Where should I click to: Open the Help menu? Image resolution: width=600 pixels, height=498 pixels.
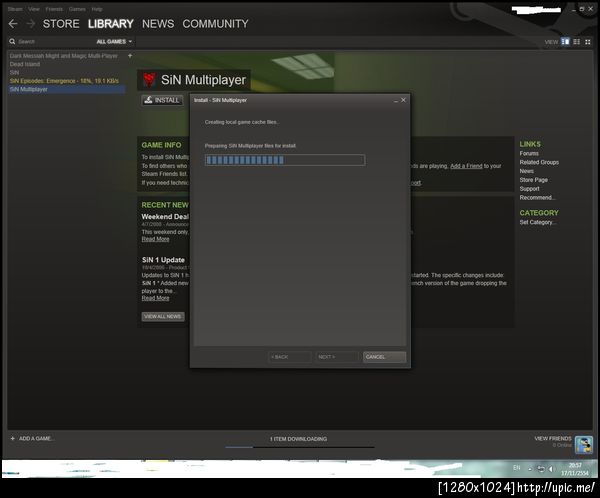(x=97, y=9)
